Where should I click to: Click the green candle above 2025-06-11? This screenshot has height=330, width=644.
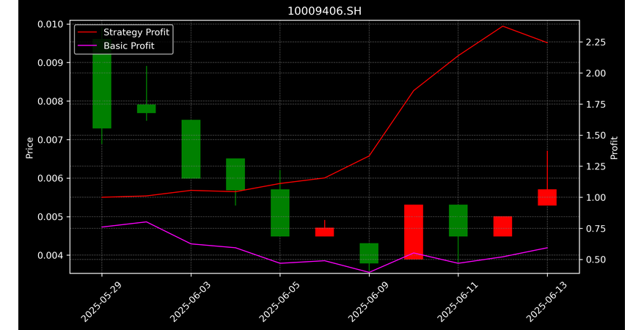(458, 221)
